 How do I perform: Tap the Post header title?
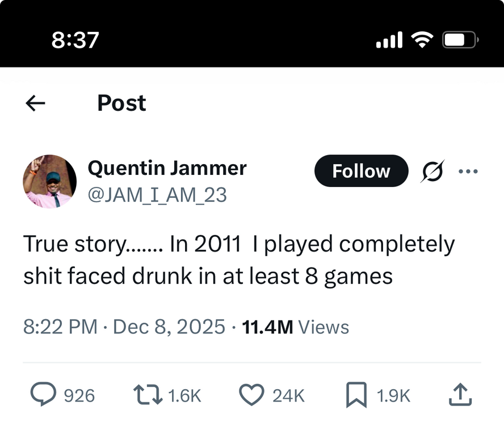click(x=121, y=103)
